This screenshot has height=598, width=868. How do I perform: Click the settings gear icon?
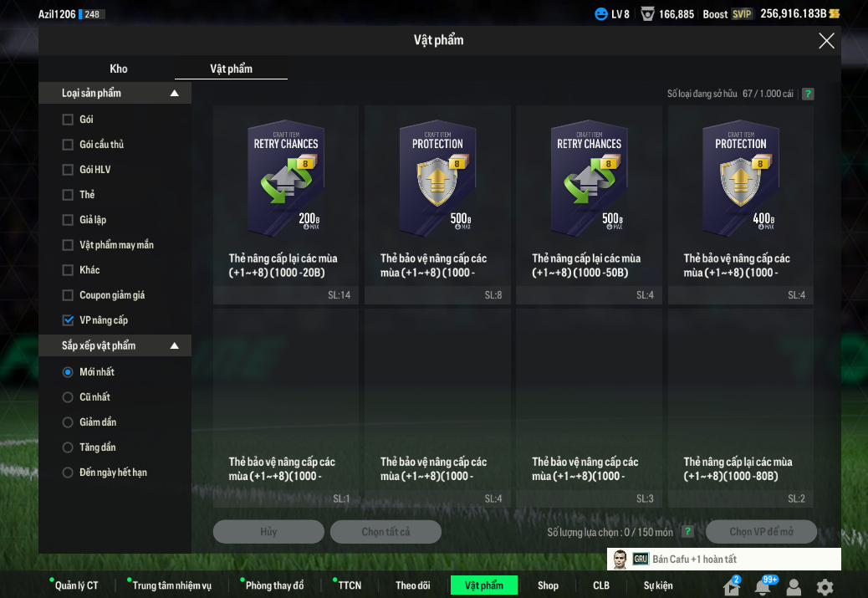tap(825, 587)
